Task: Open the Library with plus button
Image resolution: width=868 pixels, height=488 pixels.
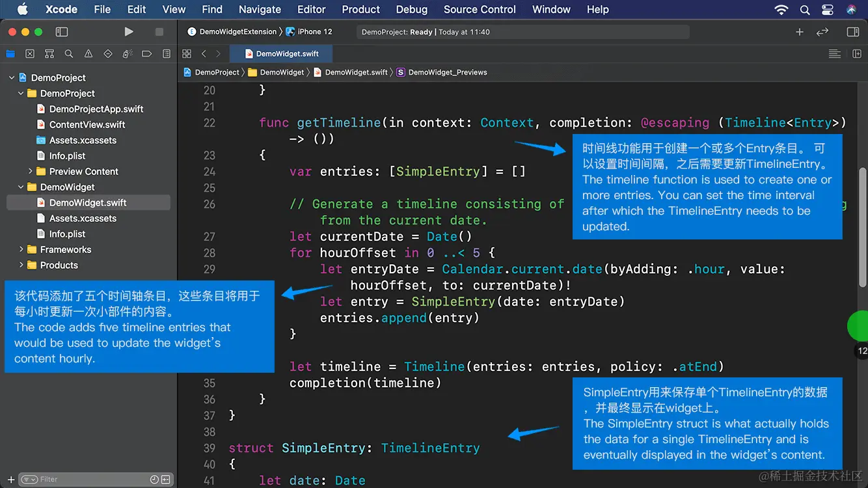Action: 800,31
